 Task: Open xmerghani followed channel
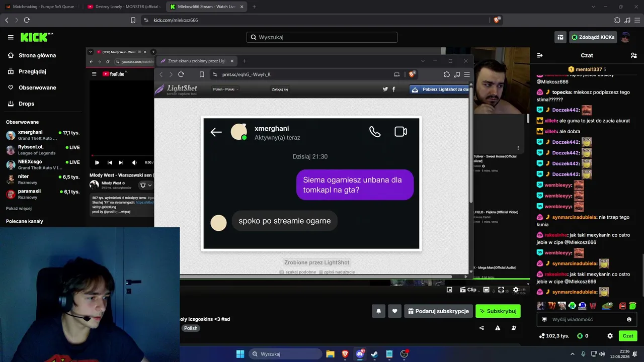pos(43,135)
